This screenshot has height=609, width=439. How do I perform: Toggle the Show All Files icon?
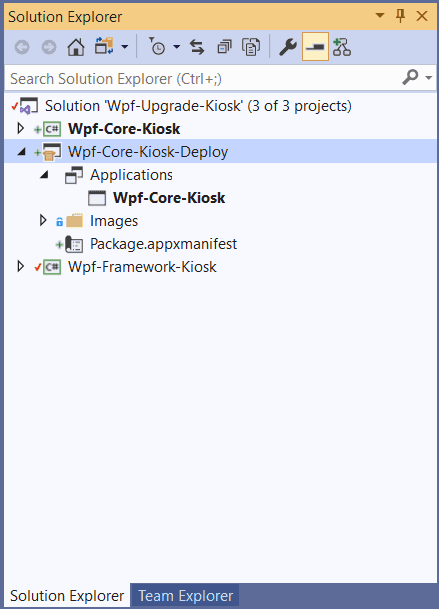coord(251,47)
